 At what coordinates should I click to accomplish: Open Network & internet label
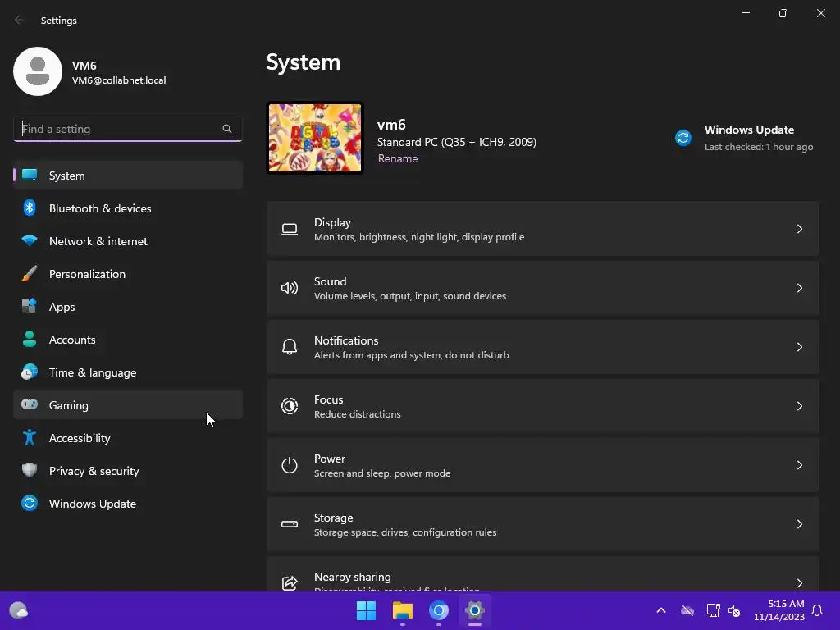click(98, 241)
